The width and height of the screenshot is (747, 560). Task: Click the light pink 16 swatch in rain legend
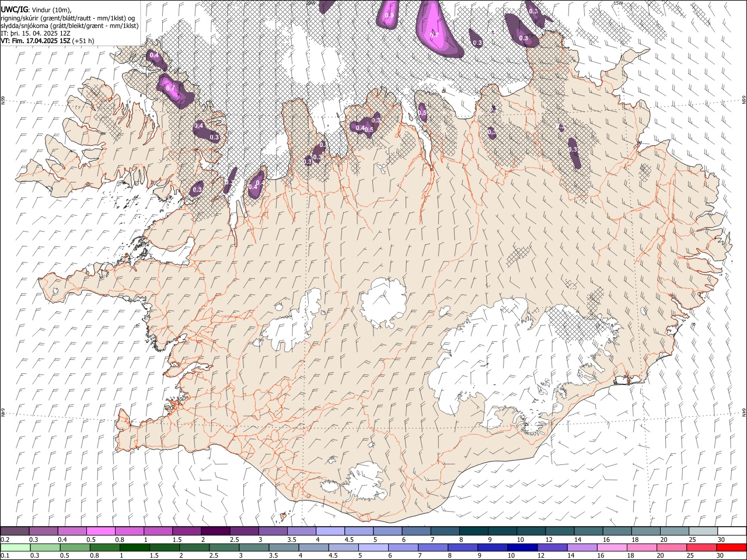pos(612,547)
